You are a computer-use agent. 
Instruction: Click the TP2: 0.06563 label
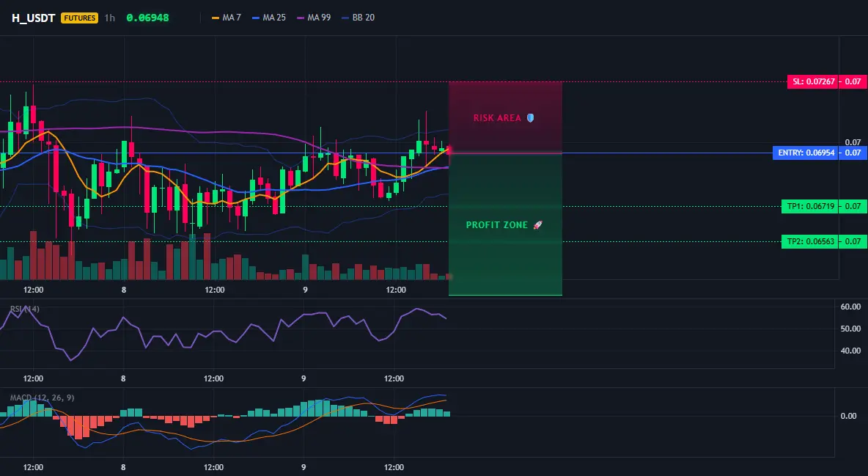[x=810, y=241]
